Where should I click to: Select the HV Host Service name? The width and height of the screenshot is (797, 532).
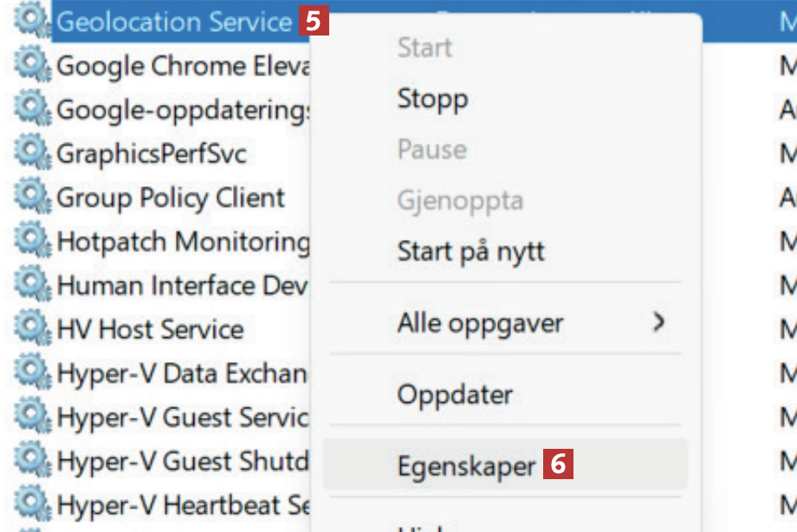(150, 329)
